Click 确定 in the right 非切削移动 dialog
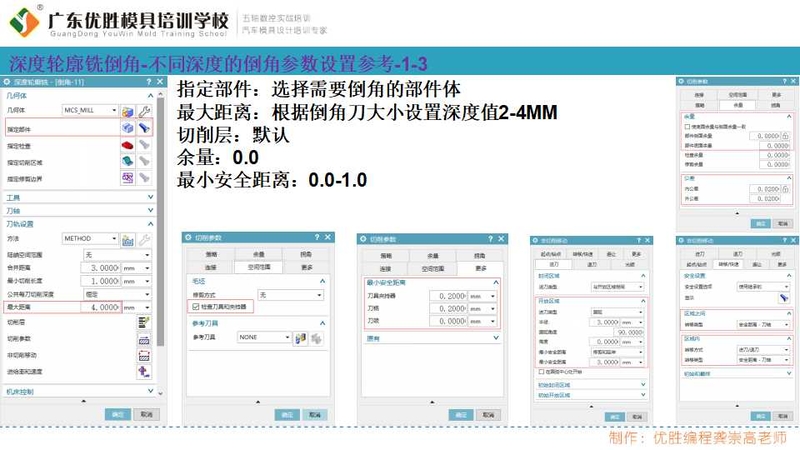Screen dimensions: 800x450 click(x=761, y=416)
